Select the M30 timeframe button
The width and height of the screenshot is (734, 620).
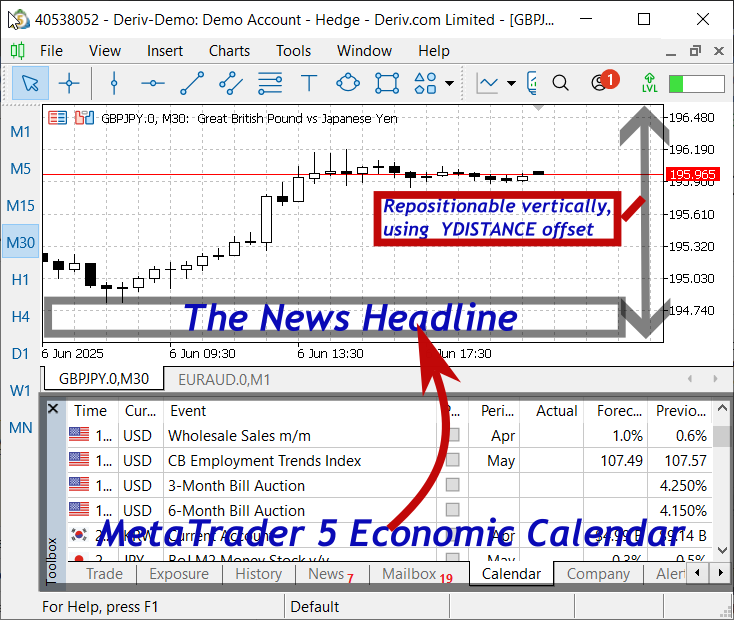pyautogui.click(x=20, y=243)
